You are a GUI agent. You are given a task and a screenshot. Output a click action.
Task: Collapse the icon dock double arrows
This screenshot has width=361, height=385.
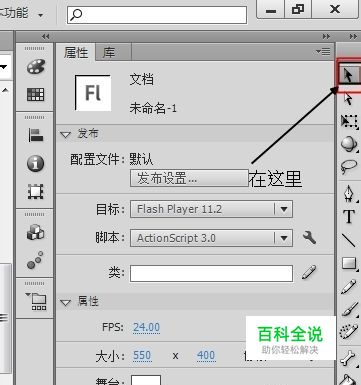tap(46, 36)
